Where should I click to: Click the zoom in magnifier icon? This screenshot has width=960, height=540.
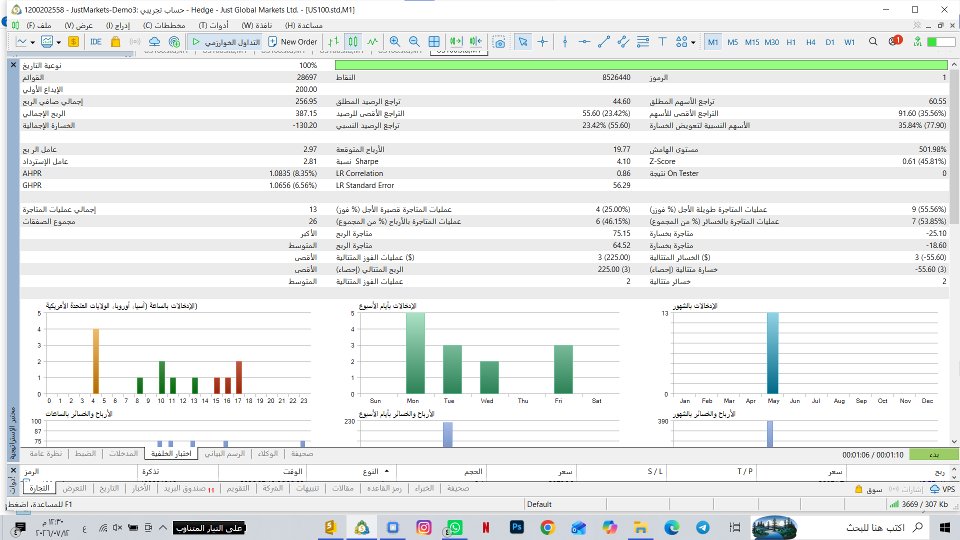point(395,42)
